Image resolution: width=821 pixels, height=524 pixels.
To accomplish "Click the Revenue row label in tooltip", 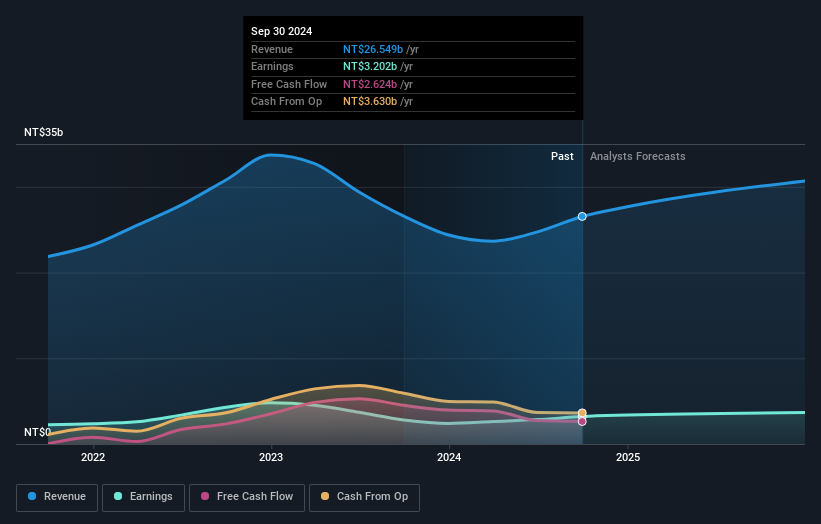I will [x=272, y=49].
